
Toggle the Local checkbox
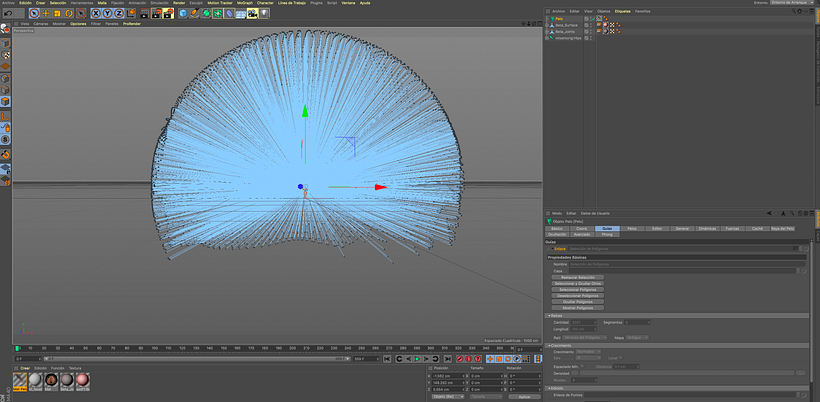(620, 358)
